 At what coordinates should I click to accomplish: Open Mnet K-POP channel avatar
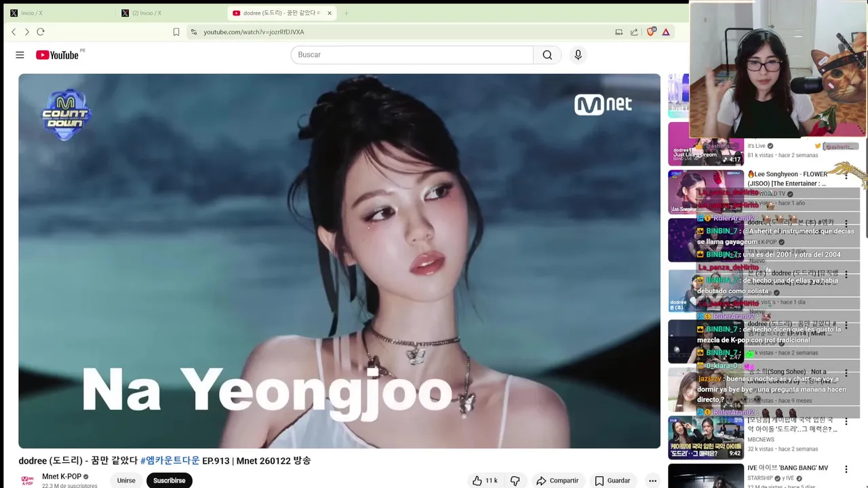[x=27, y=481]
